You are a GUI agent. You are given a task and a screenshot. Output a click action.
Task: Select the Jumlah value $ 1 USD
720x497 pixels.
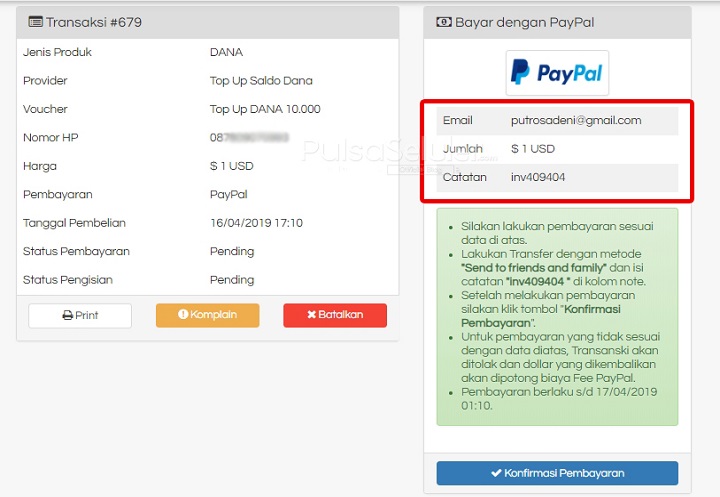click(x=533, y=149)
